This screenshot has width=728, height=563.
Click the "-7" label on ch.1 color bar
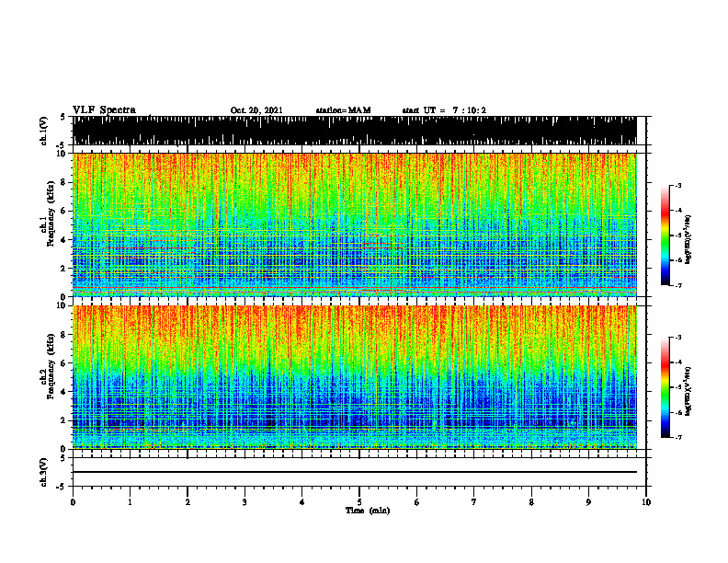[x=678, y=285]
